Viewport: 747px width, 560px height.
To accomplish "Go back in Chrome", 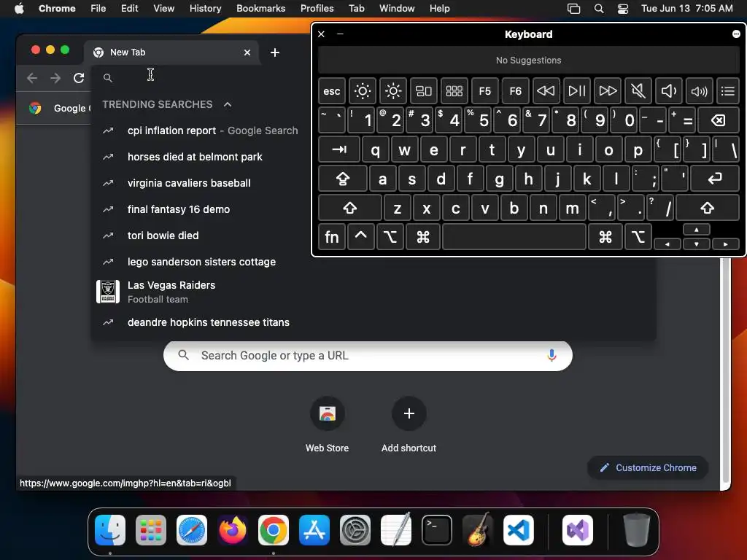I will (x=32, y=77).
